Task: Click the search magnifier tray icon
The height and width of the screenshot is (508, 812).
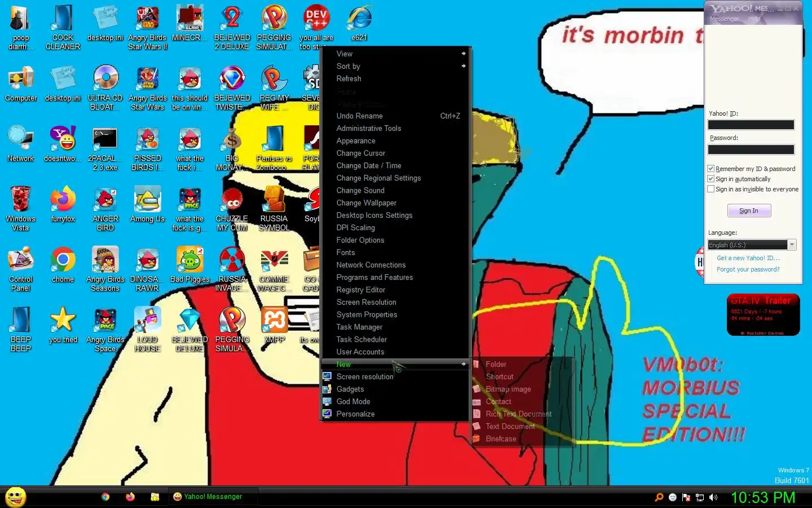Action: coord(659,497)
